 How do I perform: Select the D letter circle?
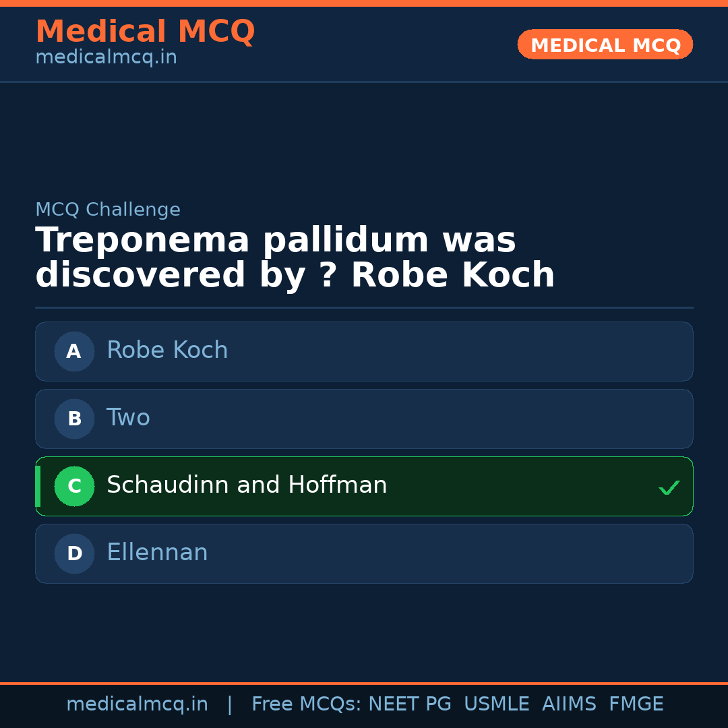pos(74,553)
